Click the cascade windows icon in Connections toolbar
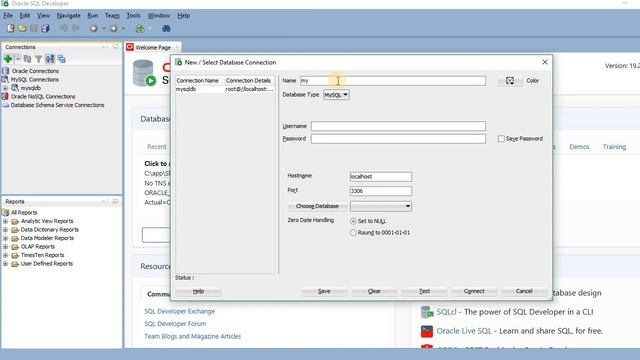Image resolution: width=640 pixels, height=360 pixels. [61, 59]
